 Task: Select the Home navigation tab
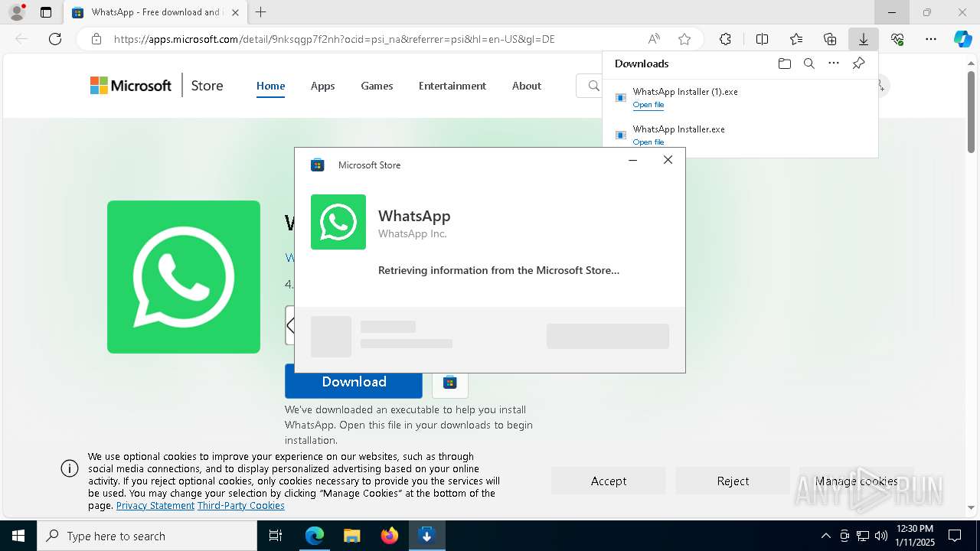click(x=270, y=86)
